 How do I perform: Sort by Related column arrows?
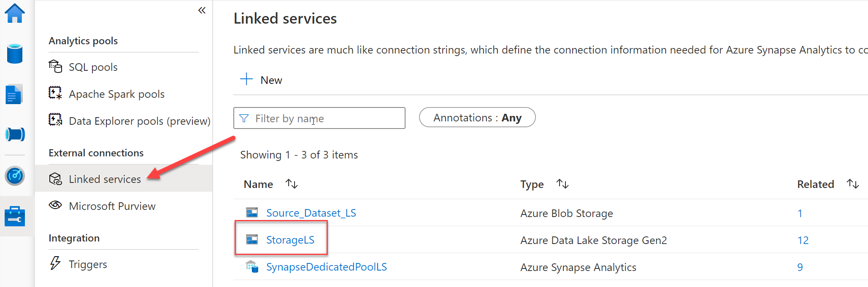(853, 184)
